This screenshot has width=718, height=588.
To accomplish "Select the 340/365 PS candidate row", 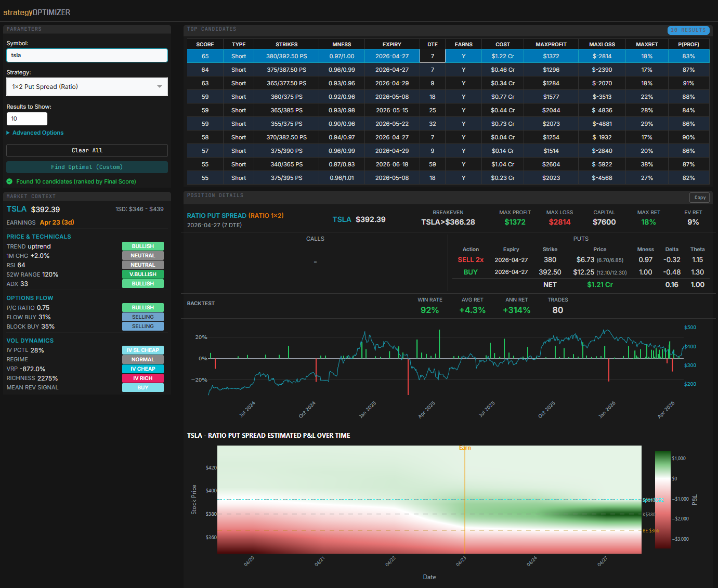I will [448, 164].
